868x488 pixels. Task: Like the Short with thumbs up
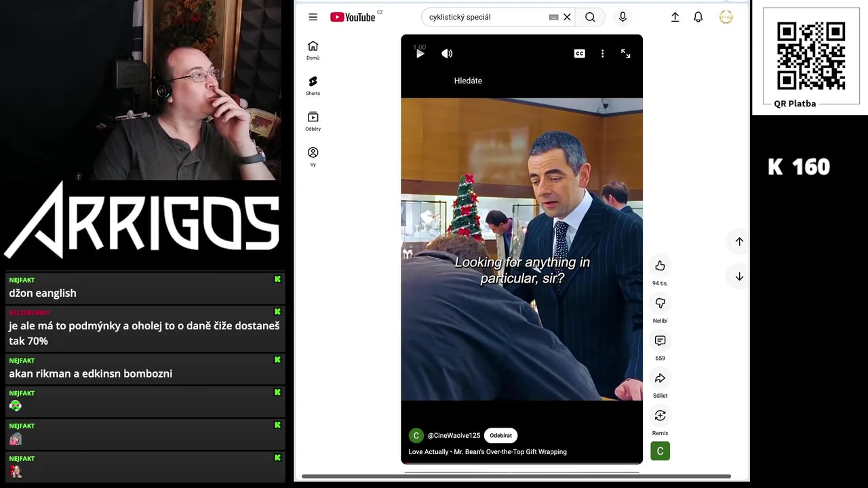click(660, 266)
